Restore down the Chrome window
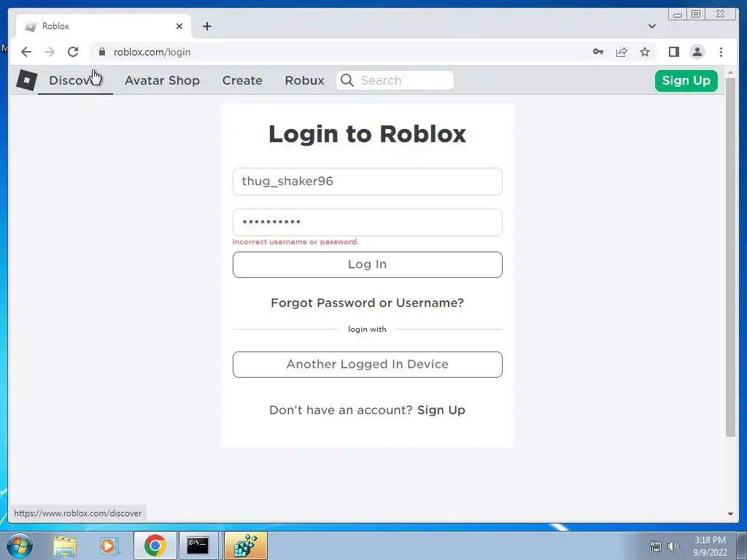This screenshot has width=747, height=560. click(x=696, y=15)
